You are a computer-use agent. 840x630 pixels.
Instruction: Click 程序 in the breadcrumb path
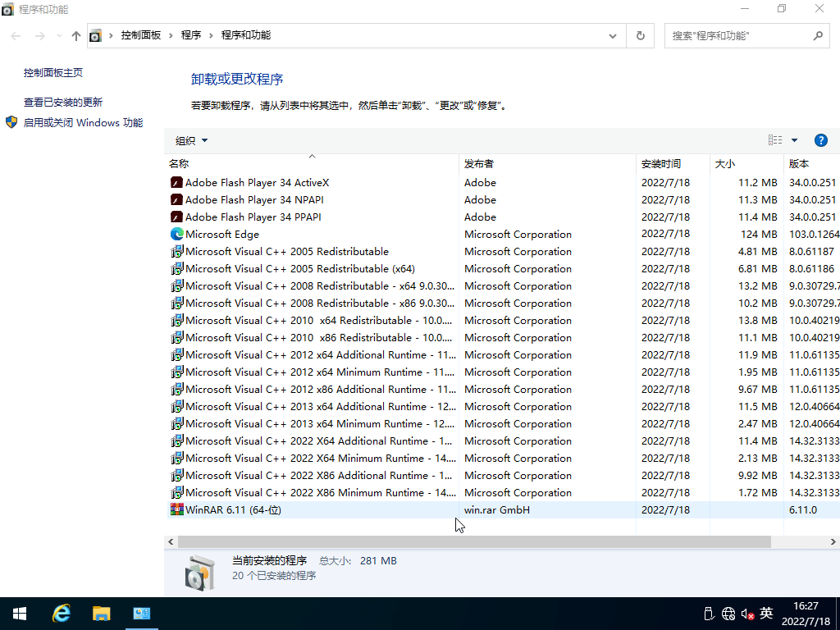(191, 35)
